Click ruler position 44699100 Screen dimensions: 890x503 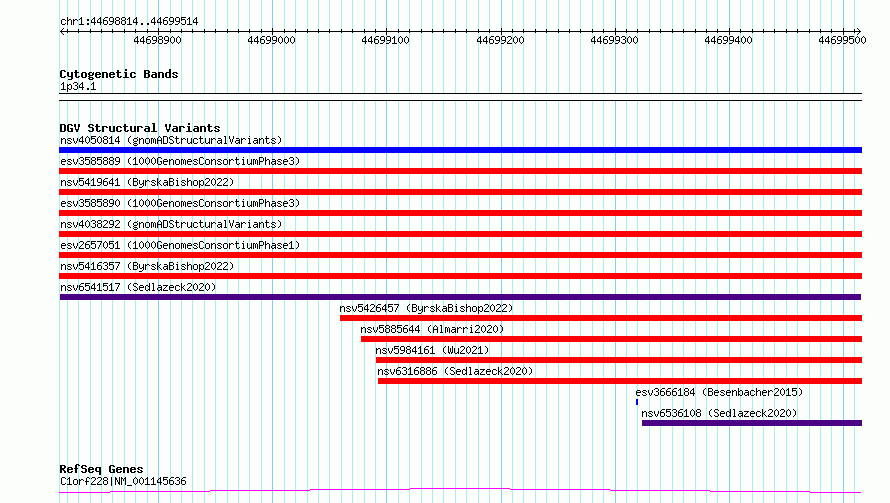(x=385, y=40)
